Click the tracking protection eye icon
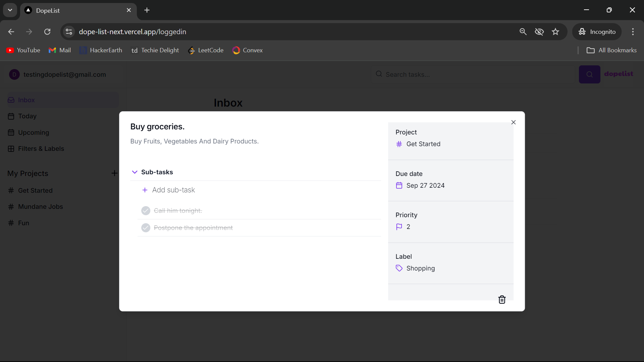644x362 pixels. [539, 32]
